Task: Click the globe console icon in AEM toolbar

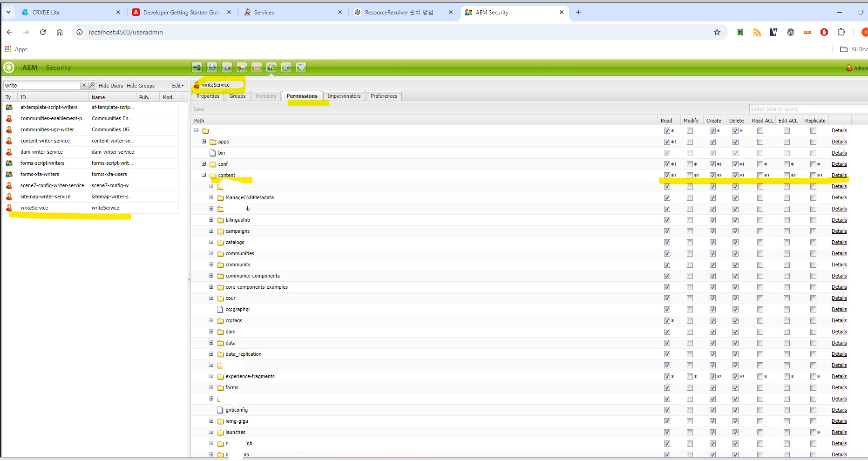Action: [x=212, y=68]
